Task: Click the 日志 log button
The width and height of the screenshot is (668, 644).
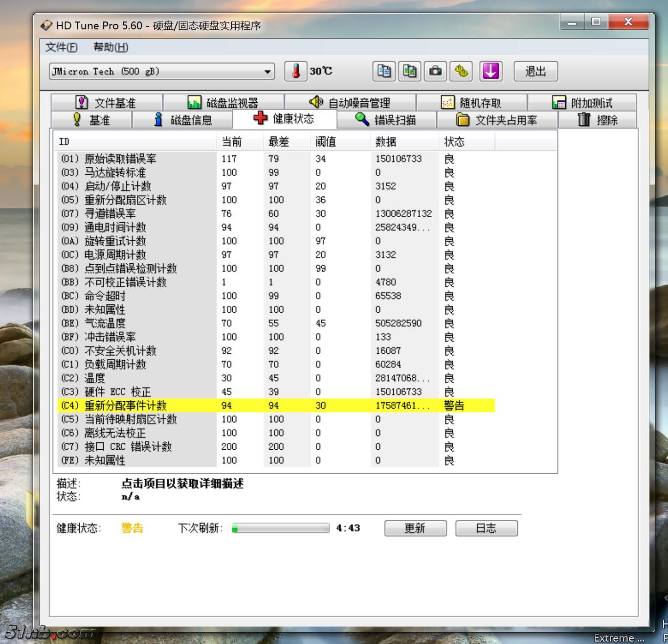Action: (486, 528)
